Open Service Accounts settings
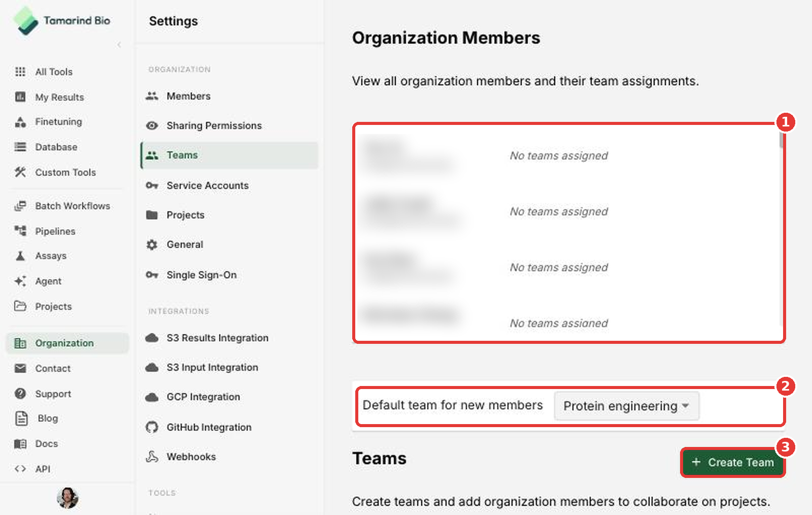The width and height of the screenshot is (812, 515). 229,185
